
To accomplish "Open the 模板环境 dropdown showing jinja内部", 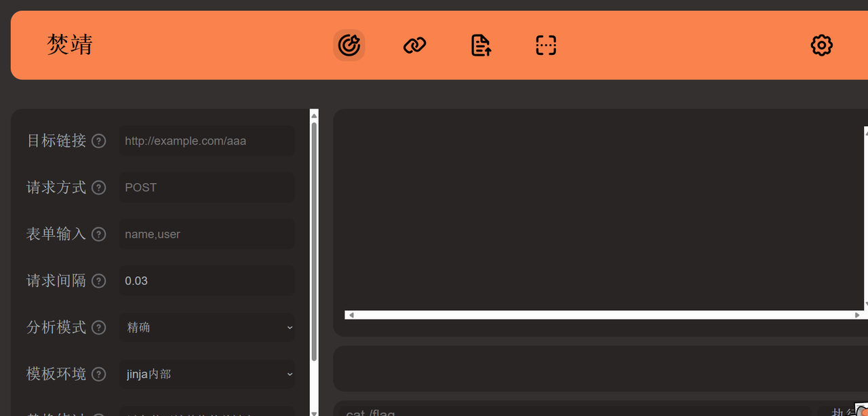I will click(207, 374).
